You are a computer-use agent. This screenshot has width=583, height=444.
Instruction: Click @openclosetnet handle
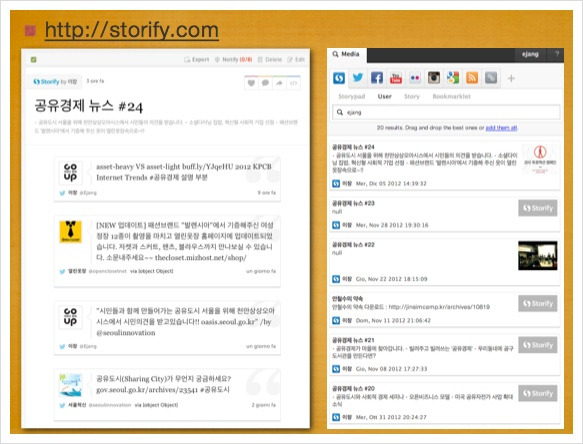[x=108, y=271]
